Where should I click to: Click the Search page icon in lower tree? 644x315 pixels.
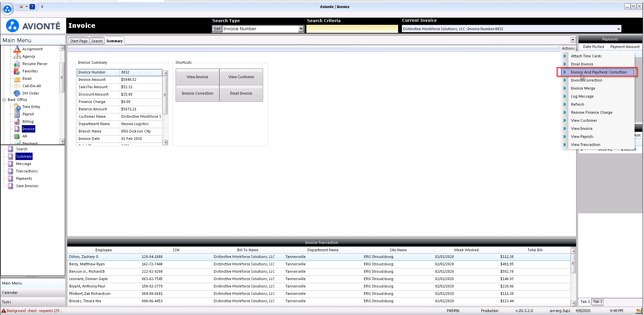(11, 149)
